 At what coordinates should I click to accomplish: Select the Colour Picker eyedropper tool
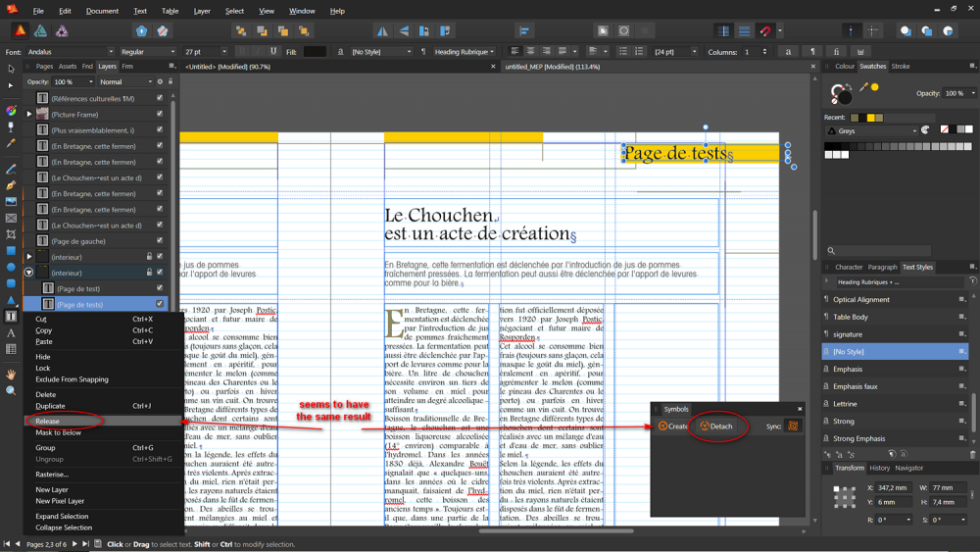click(12, 142)
